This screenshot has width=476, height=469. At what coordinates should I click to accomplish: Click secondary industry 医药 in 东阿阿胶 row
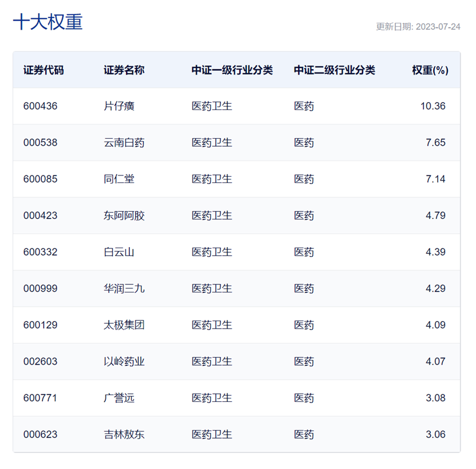pos(304,216)
